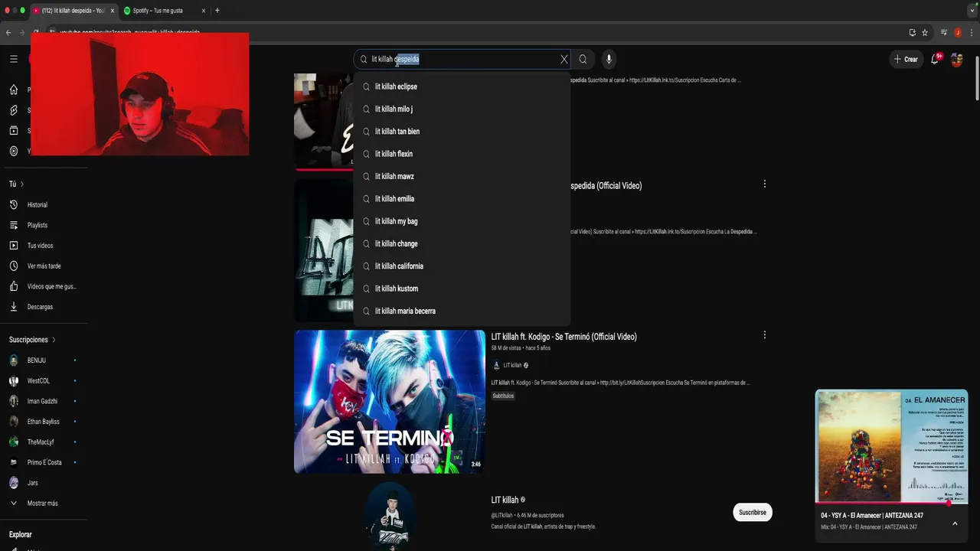Open LIT killah channel under Se Terminó
Screen dimensions: 980x551
(x=511, y=365)
